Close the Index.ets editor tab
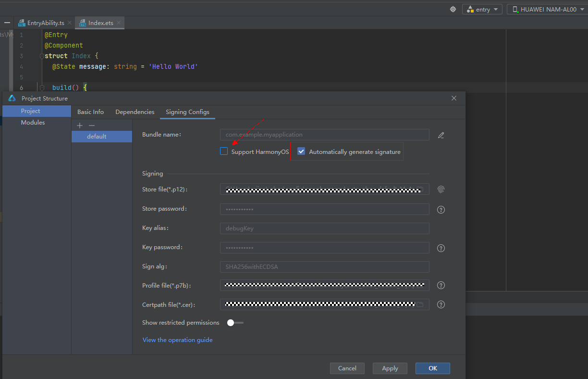The height and width of the screenshot is (379, 588). (119, 23)
